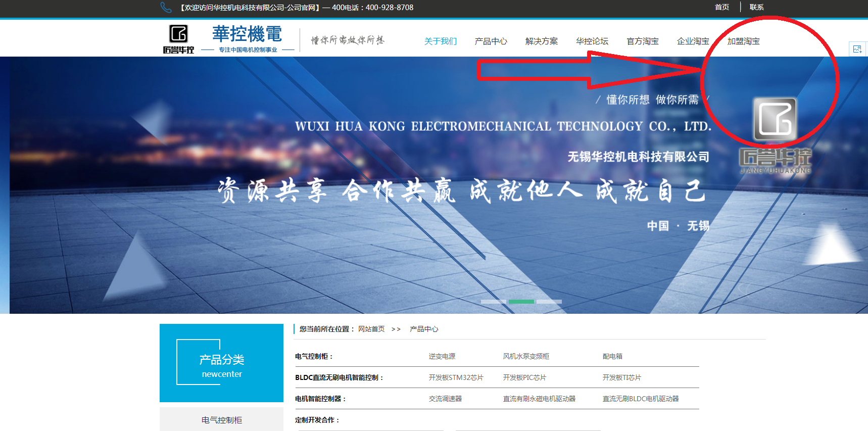Image resolution: width=868 pixels, height=431 pixels.
Task: Select the green active slide indicator
Action: (521, 302)
